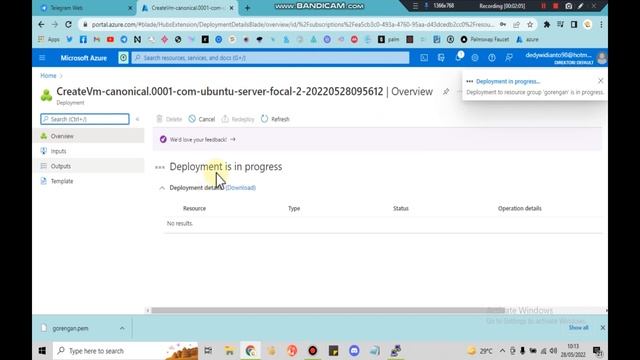The height and width of the screenshot is (360, 640).
Task: Open Discord from the taskbar
Action: 354,351
